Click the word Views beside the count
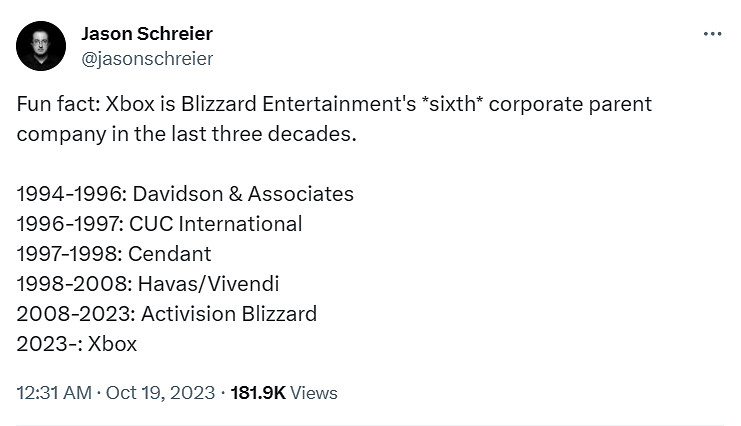The width and height of the screenshot is (741, 426). [x=314, y=393]
